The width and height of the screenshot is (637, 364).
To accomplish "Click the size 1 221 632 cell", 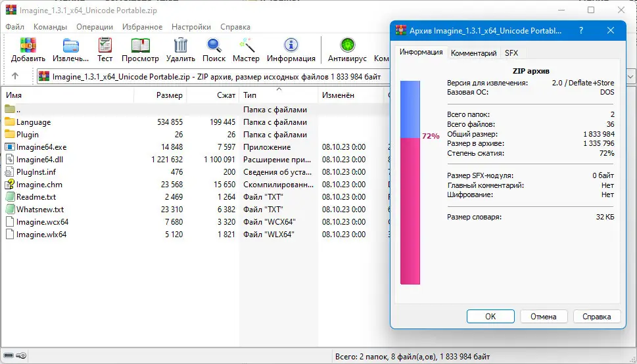I will tap(167, 160).
